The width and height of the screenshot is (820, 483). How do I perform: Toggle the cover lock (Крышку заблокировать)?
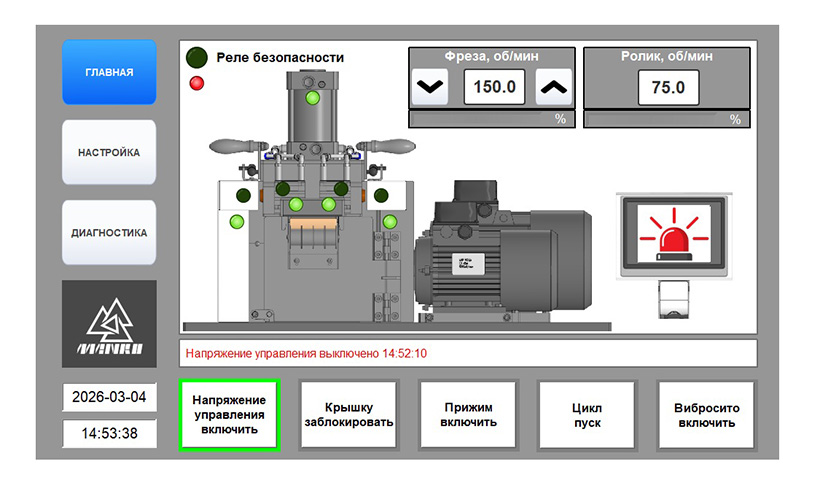(348, 414)
